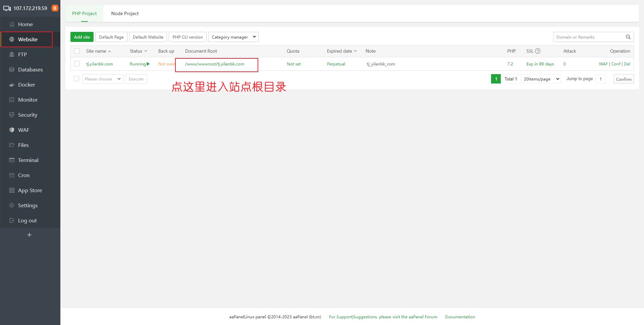Click the plus icon below Log out
Image resolution: width=644 pixels, height=325 pixels.
click(29, 235)
